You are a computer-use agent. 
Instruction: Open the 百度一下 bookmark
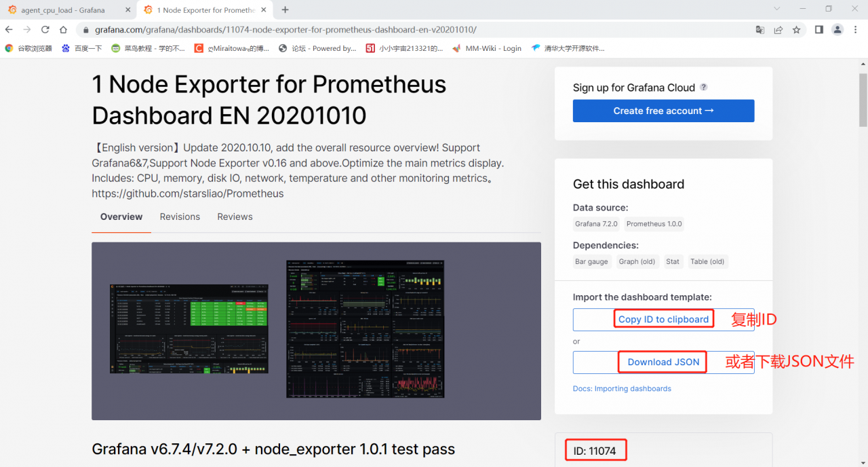81,48
